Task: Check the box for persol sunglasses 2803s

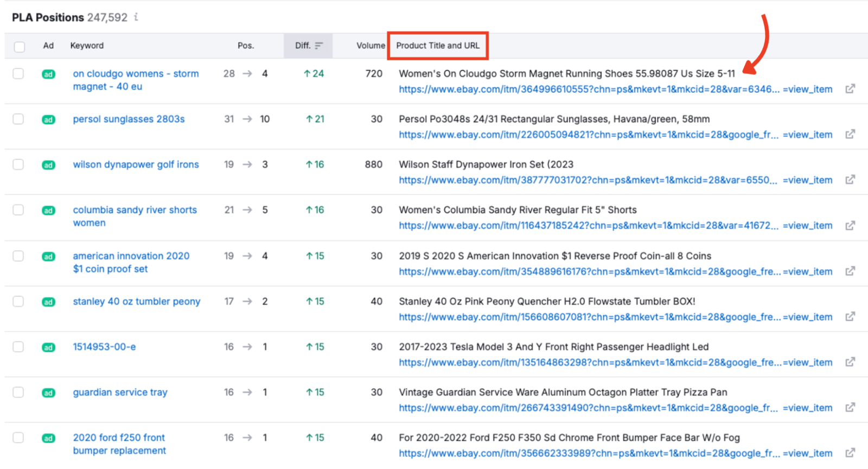Action: tap(18, 119)
